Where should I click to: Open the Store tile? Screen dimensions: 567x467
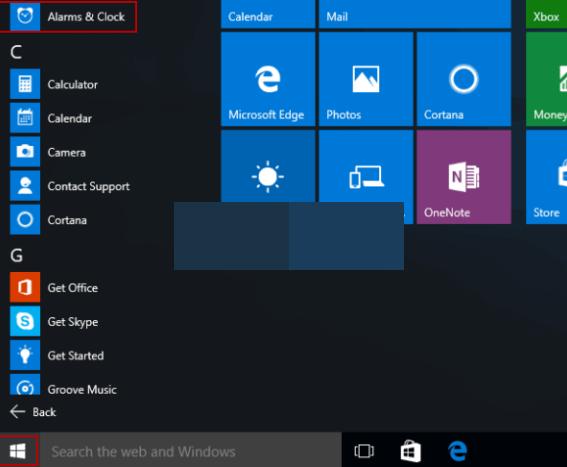point(546,177)
